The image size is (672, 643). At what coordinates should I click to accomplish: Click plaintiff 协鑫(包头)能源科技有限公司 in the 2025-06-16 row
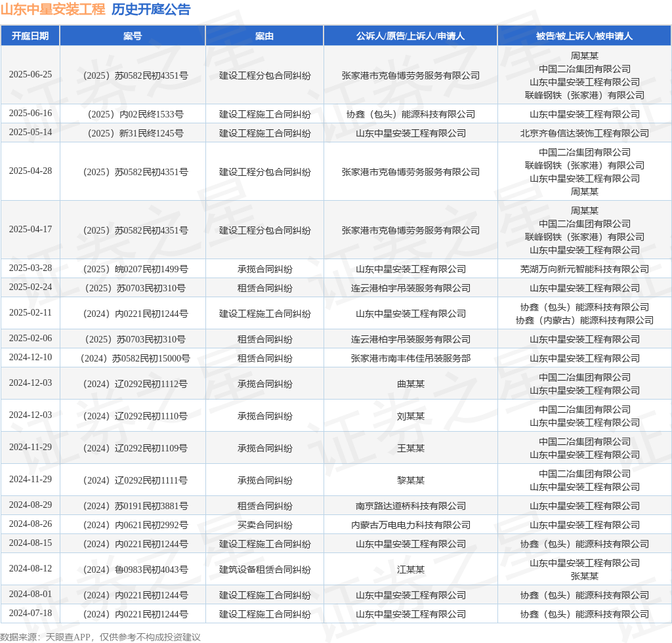pyautogui.click(x=411, y=114)
